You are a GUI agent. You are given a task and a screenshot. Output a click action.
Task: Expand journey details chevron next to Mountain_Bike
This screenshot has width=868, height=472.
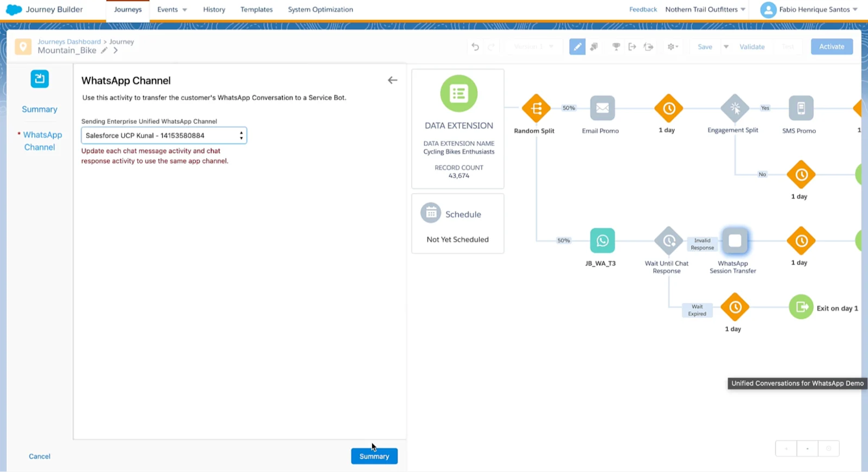[116, 50]
